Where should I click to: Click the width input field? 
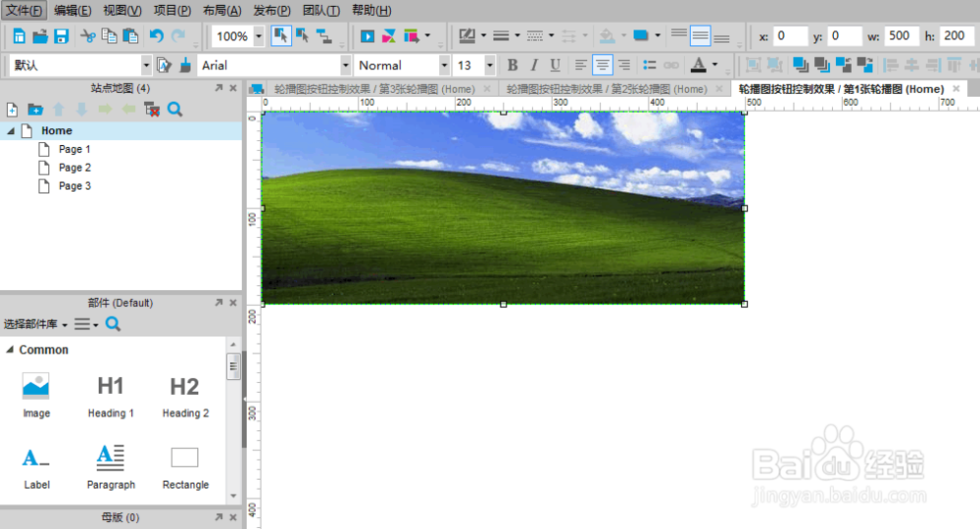coord(902,35)
